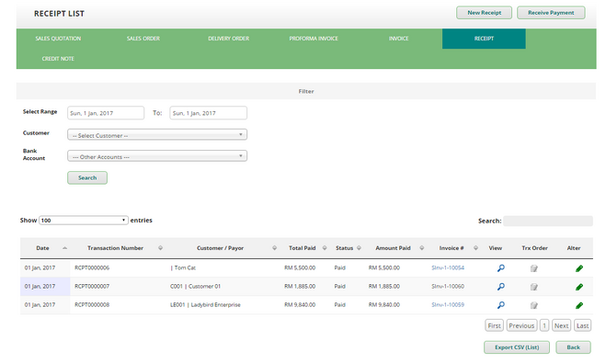Image resolution: width=606 pixels, height=364 pixels.
Task: Switch to Credit Note tab
Action: click(x=58, y=58)
